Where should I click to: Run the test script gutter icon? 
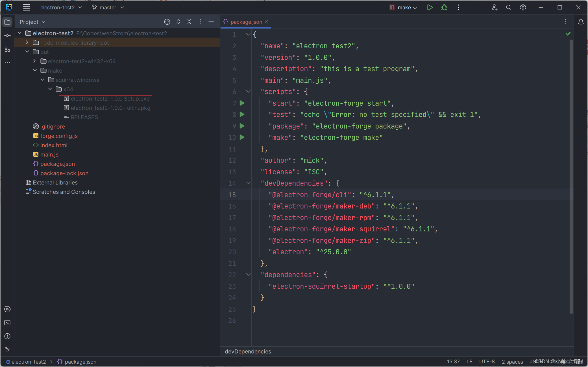tap(242, 114)
